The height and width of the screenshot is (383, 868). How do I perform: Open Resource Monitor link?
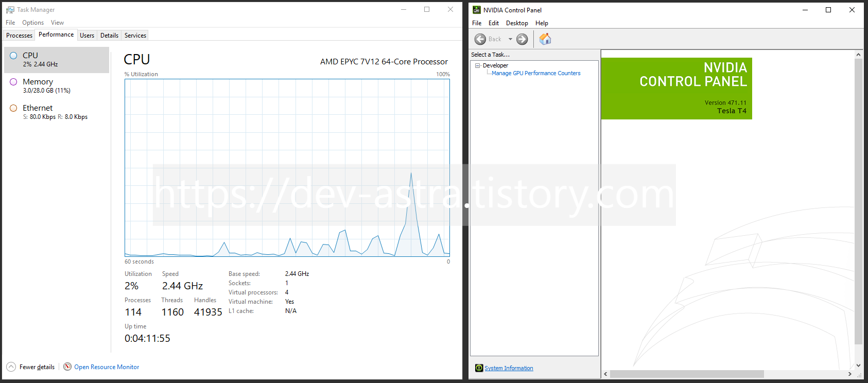click(x=107, y=367)
